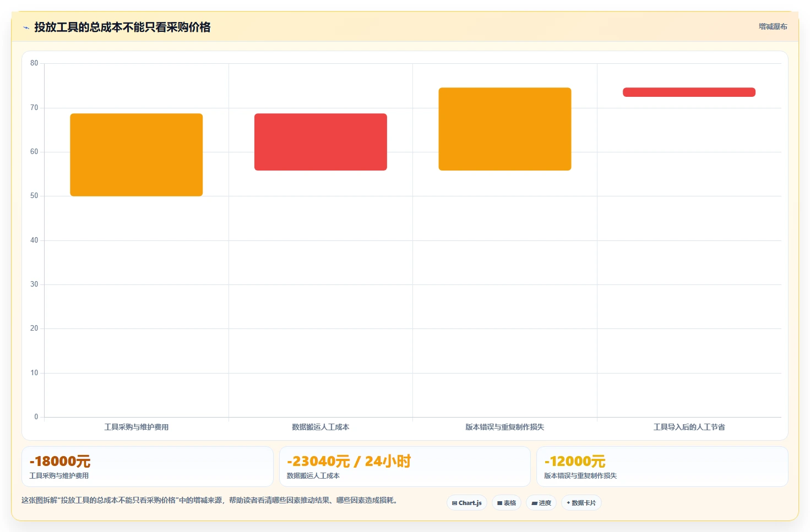
Task: Click x-axis label 数据搬运人工成本
Action: pos(320,427)
